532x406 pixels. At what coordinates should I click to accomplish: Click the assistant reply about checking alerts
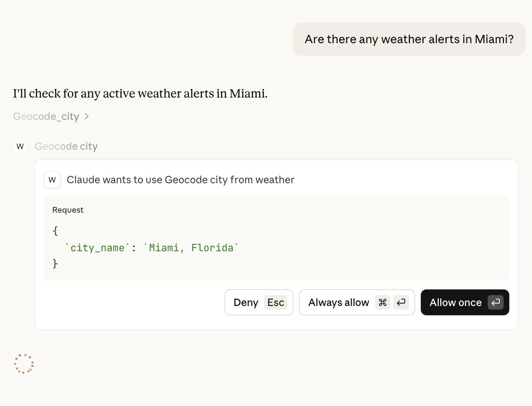click(x=140, y=93)
